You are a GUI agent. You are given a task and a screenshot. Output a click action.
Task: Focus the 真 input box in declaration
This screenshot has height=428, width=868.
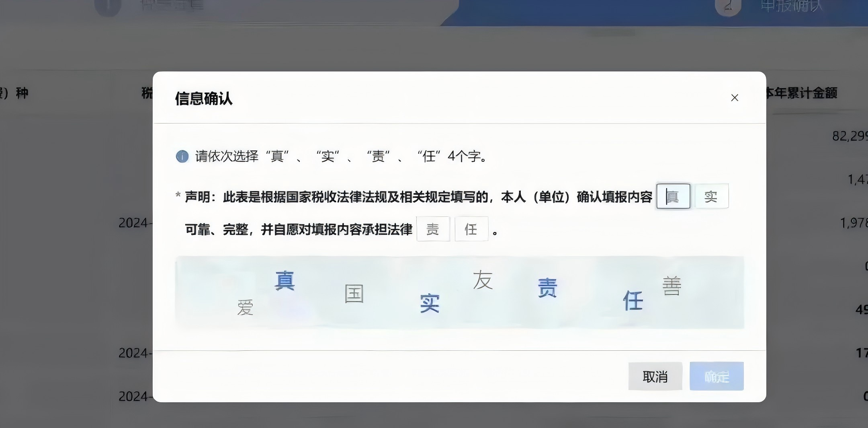coord(674,196)
